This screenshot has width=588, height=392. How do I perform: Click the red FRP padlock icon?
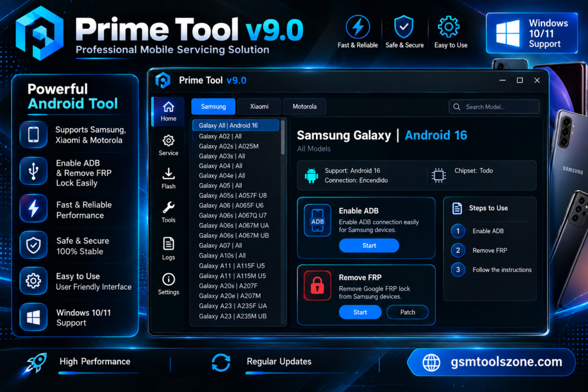318,286
